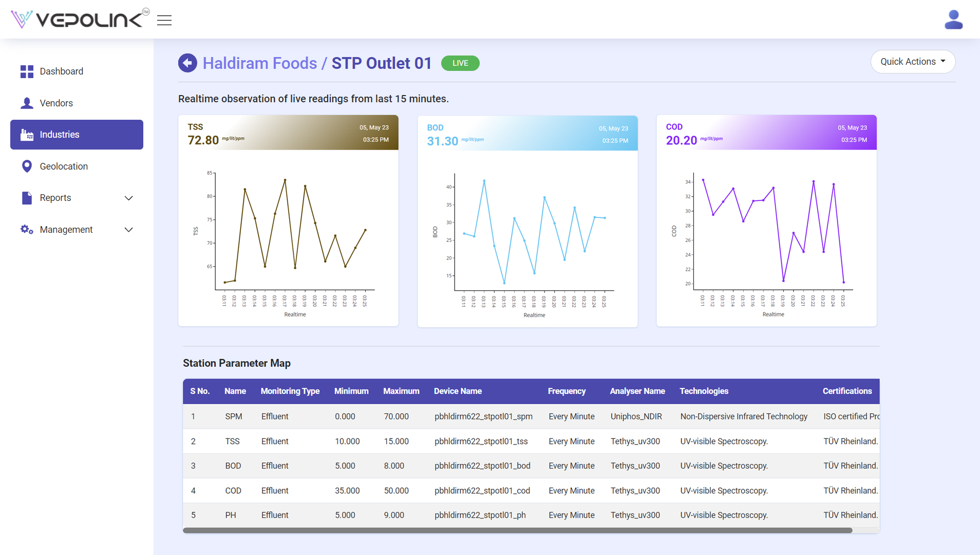Click the PH name cell
This screenshot has height=555, width=980.
click(231, 515)
